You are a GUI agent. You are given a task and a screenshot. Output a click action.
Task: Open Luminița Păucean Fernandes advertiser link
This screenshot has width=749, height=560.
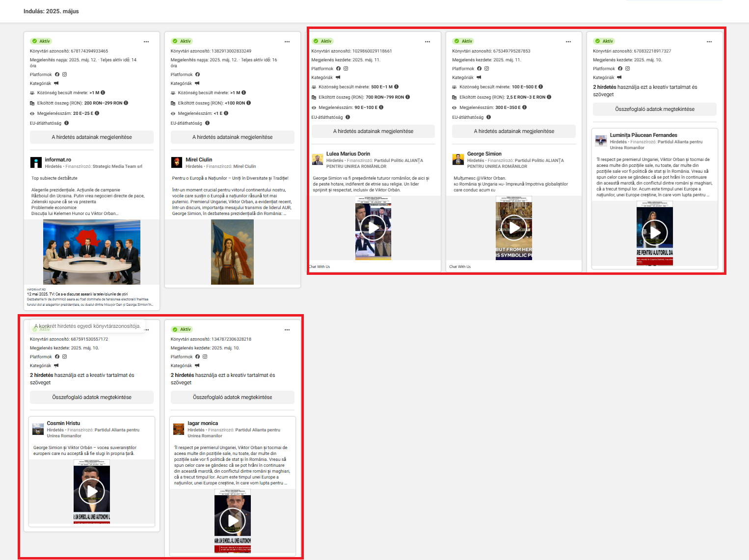[643, 135]
